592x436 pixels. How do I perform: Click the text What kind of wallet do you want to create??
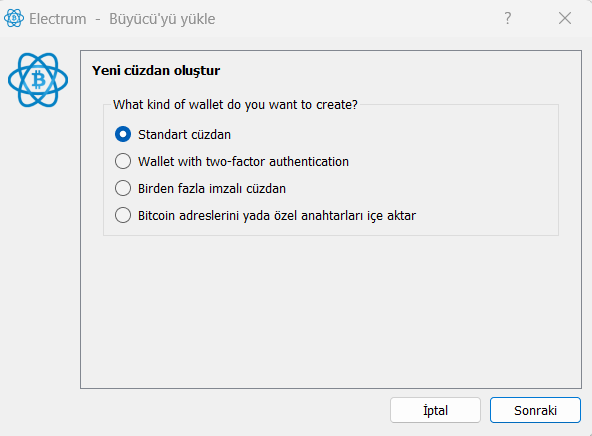(235, 105)
